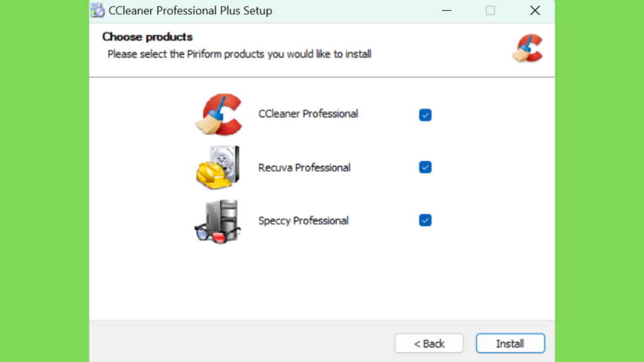Click the Speccy Professional label text
644x362 pixels.
(x=304, y=221)
